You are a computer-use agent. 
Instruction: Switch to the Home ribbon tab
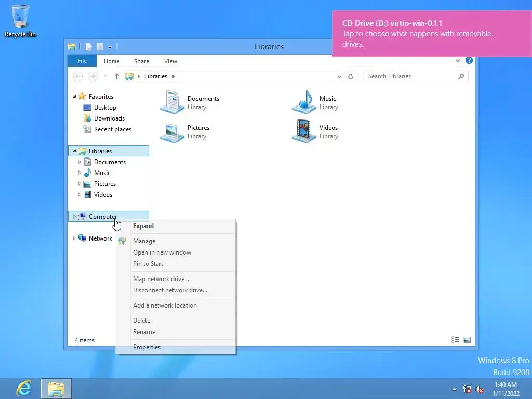click(112, 61)
